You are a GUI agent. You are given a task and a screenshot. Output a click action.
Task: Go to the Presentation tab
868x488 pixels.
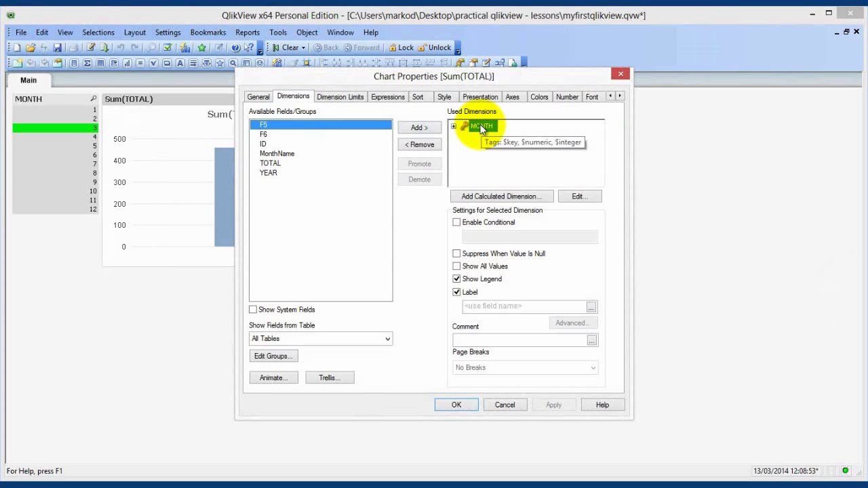[x=480, y=97]
